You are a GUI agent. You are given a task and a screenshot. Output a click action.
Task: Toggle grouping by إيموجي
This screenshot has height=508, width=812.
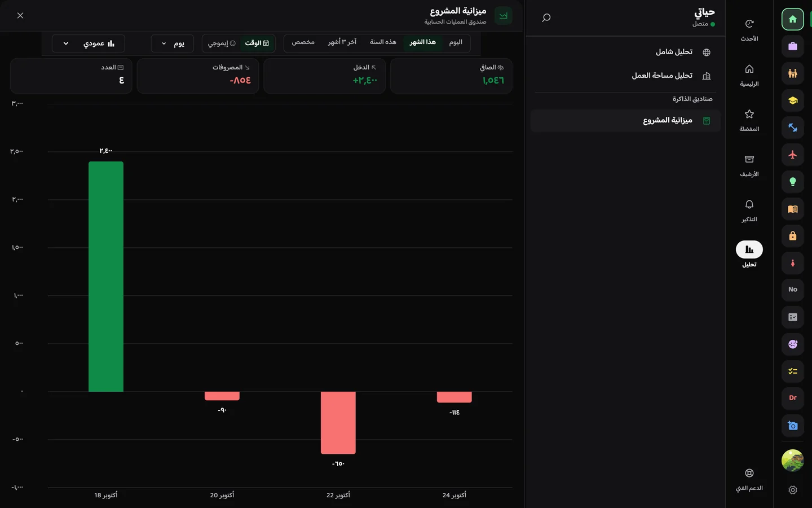[221, 43]
